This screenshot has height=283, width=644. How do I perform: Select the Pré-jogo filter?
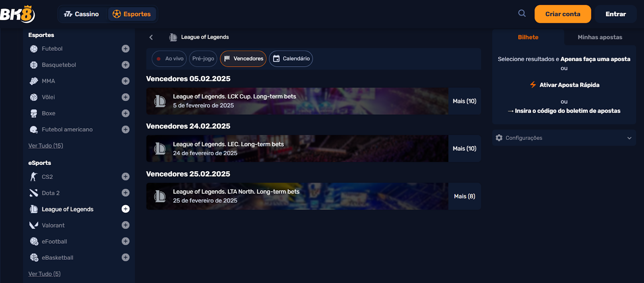203,59
